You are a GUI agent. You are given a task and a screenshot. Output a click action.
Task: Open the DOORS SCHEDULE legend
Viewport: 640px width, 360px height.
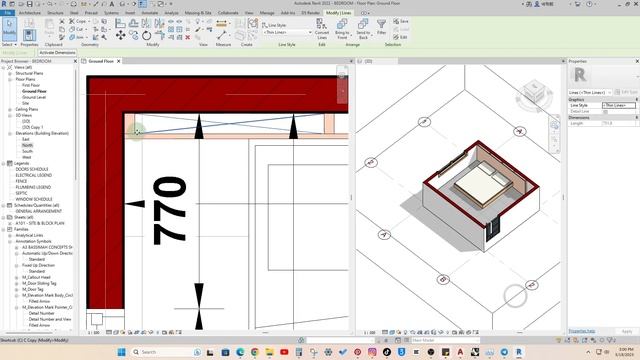32,169
